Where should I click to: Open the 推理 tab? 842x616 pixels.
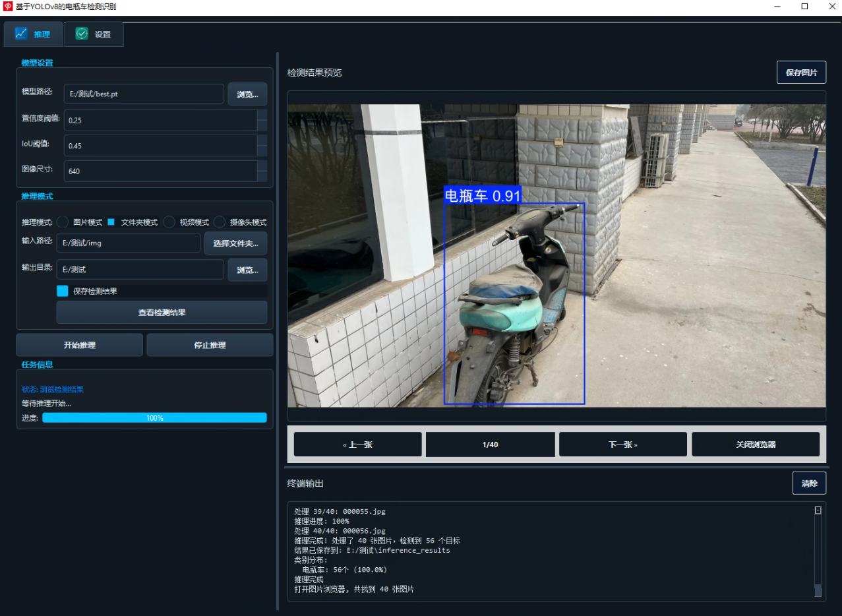(34, 34)
